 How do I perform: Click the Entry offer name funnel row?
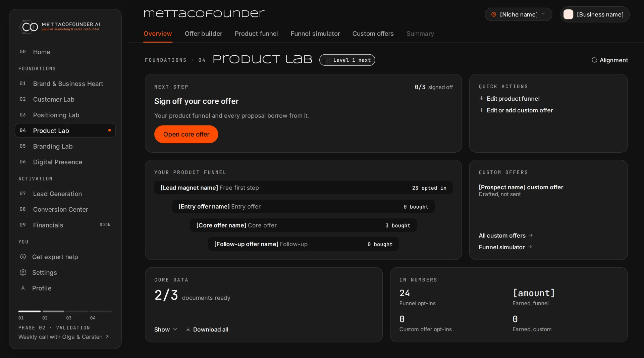(303, 207)
